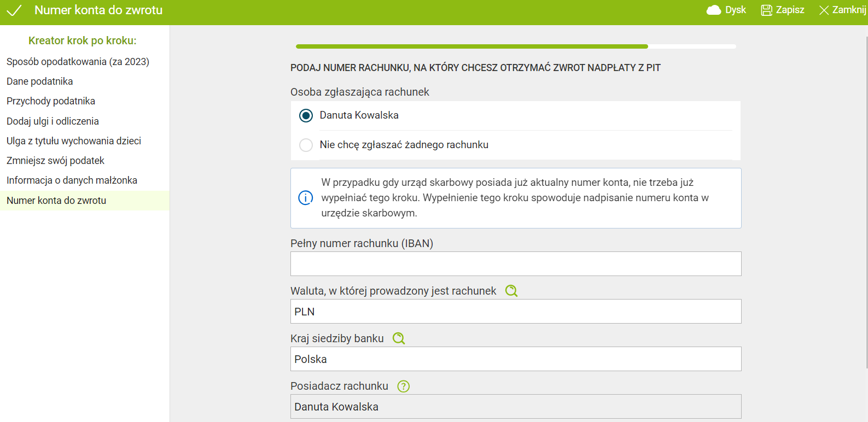Open currency lookup magnifier next to Waluta
The height and width of the screenshot is (422, 868).
tap(511, 291)
